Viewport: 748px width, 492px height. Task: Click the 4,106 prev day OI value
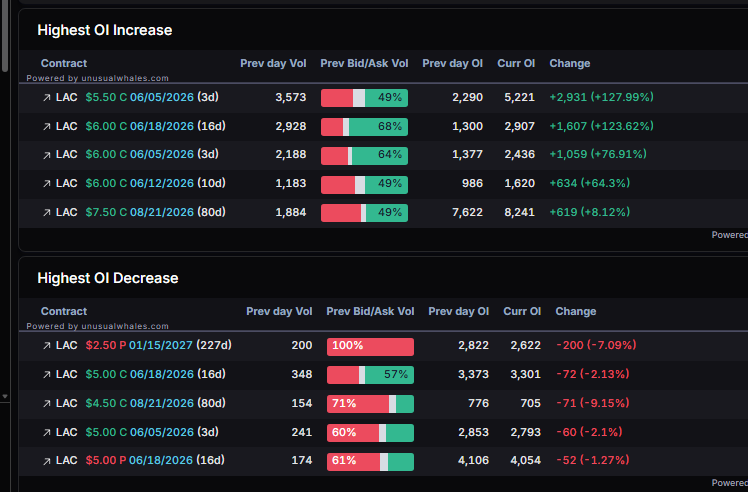(473, 461)
